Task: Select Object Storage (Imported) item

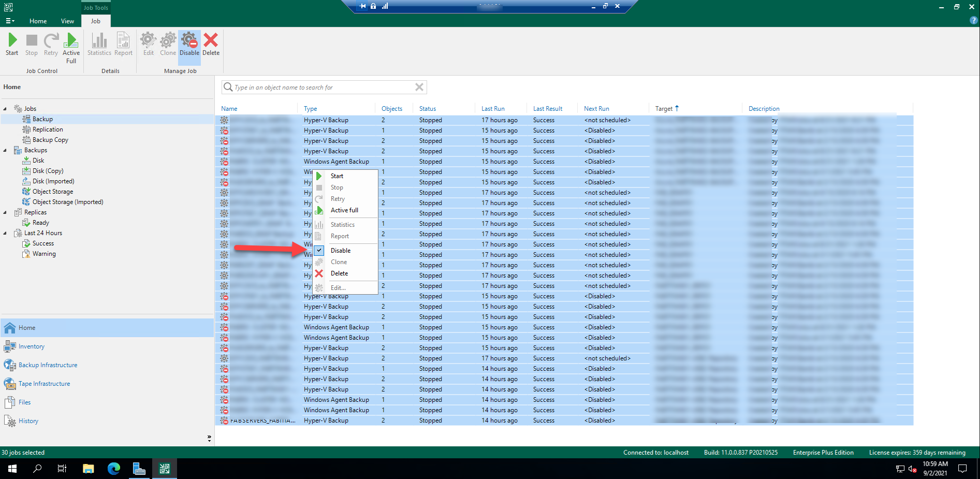Action: [x=68, y=202]
